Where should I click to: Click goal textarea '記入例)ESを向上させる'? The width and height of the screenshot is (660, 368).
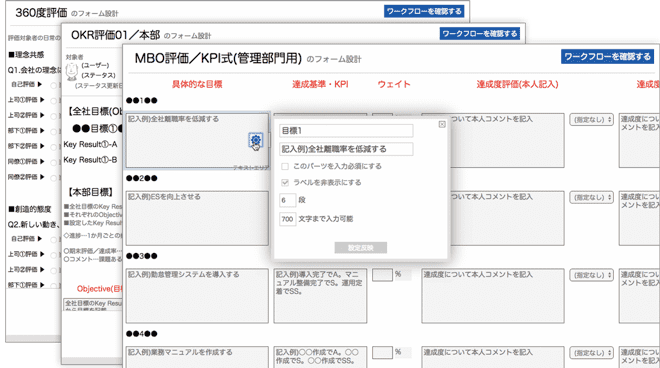[197, 218]
